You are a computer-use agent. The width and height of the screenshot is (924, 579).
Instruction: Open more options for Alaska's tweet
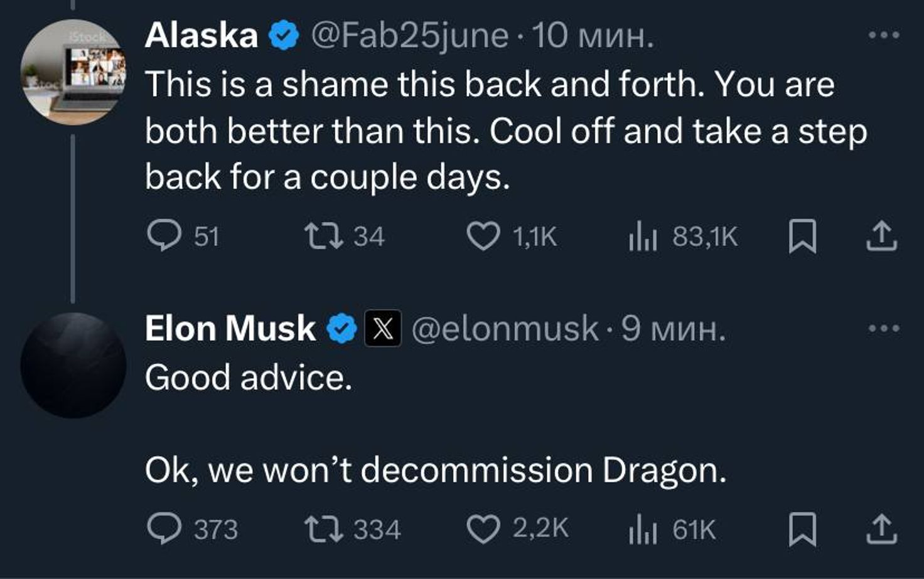(x=884, y=36)
